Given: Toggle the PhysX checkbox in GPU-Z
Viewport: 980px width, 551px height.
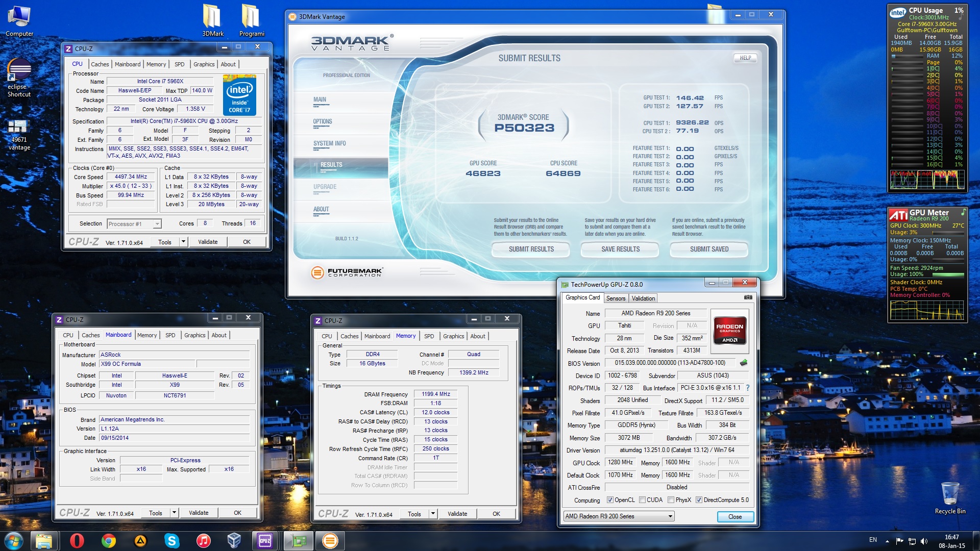Looking at the screenshot, I should point(671,500).
